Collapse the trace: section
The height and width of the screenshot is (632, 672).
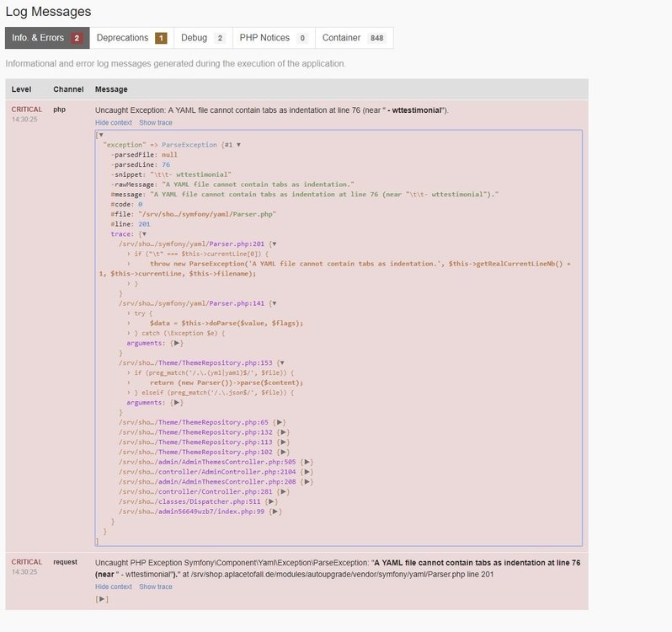(x=145, y=234)
